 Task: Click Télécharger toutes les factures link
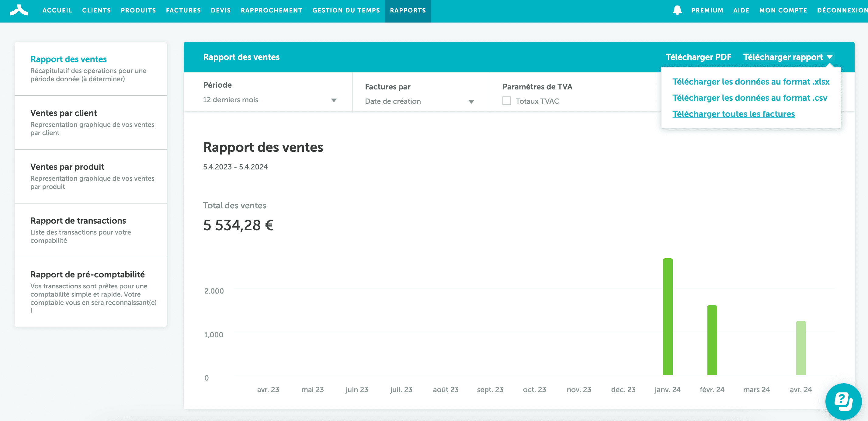(733, 114)
